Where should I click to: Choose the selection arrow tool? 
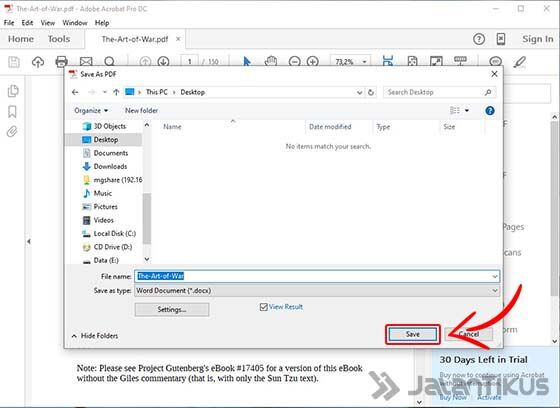pyautogui.click(x=246, y=61)
